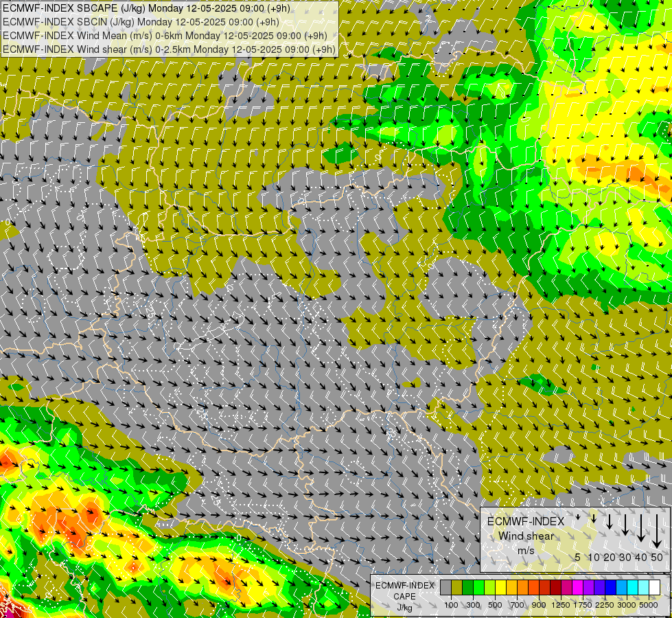Image resolution: width=672 pixels, height=618 pixels.
Task: Click the 10 m/s wind shear legend arrow
Action: (x=594, y=518)
